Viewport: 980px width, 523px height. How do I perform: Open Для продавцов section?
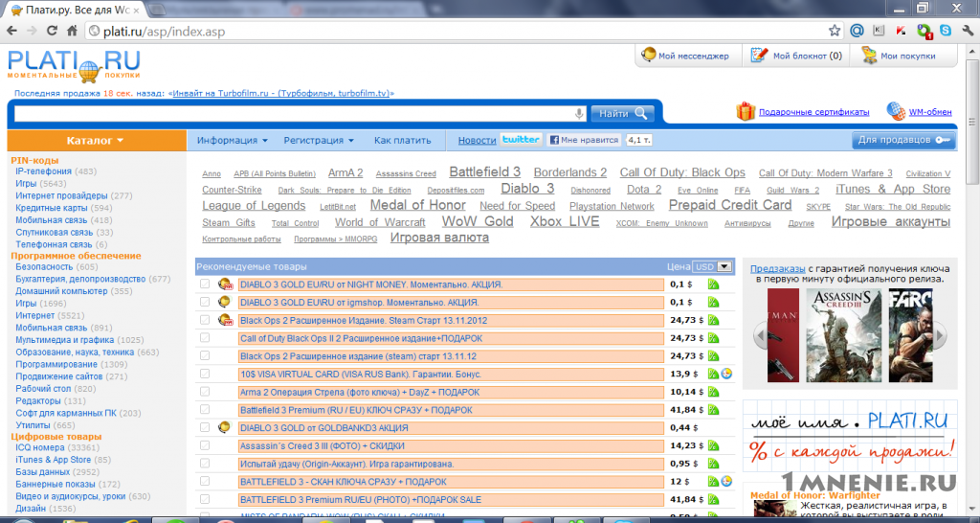pyautogui.click(x=903, y=140)
